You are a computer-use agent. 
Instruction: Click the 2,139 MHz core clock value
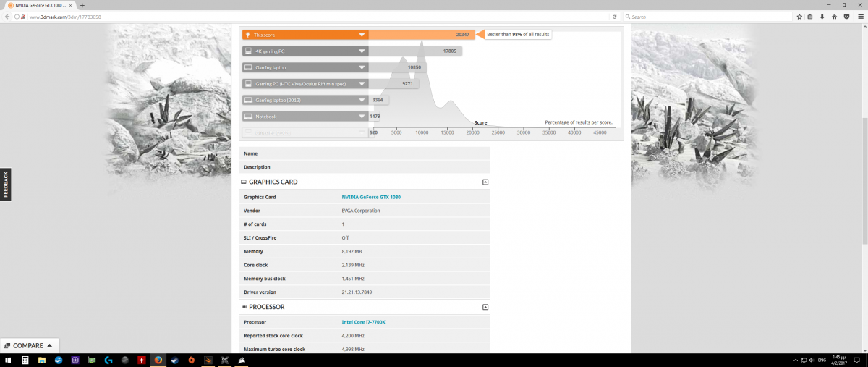(353, 265)
